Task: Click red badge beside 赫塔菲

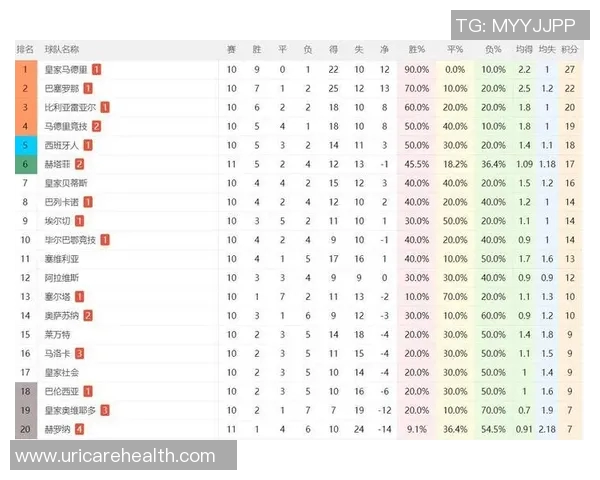Action: [x=79, y=164]
